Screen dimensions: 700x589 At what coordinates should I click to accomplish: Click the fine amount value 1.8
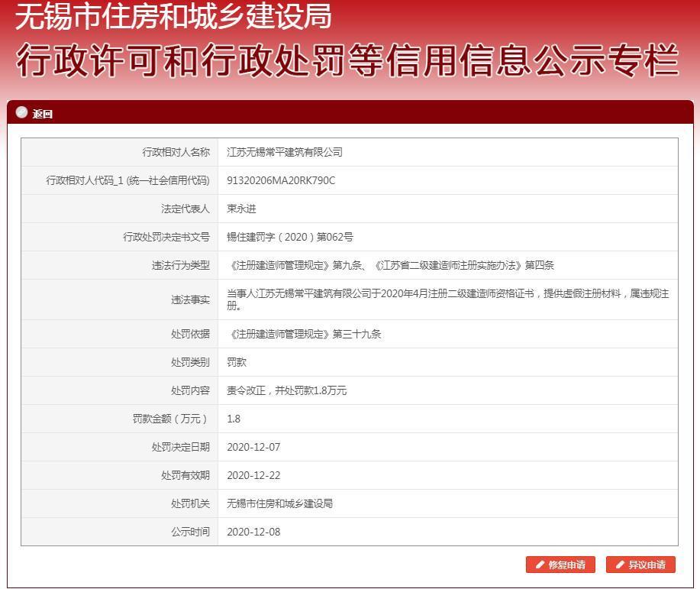tap(234, 419)
